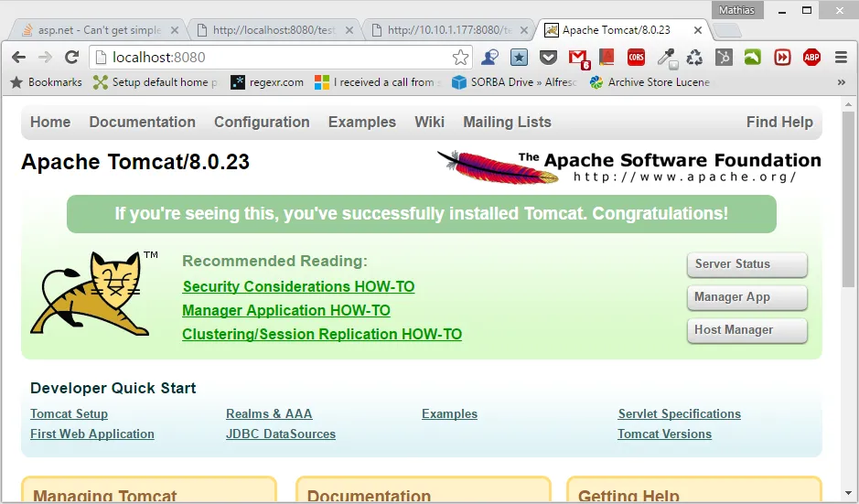Viewport: 859px width, 504px height.
Task: Open Clustering/Session Replication HOW-TO
Action: pyautogui.click(x=322, y=334)
